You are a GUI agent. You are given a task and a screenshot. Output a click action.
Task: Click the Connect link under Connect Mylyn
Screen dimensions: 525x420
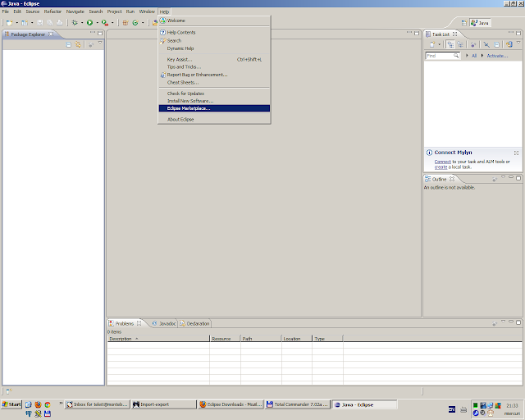(443, 162)
